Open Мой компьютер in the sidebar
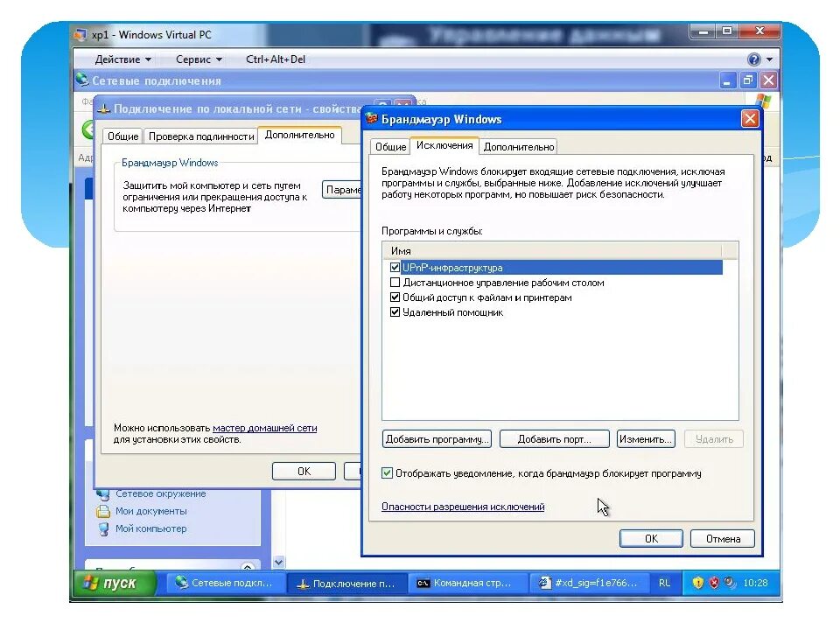This screenshot has height=630, width=840. [151, 528]
